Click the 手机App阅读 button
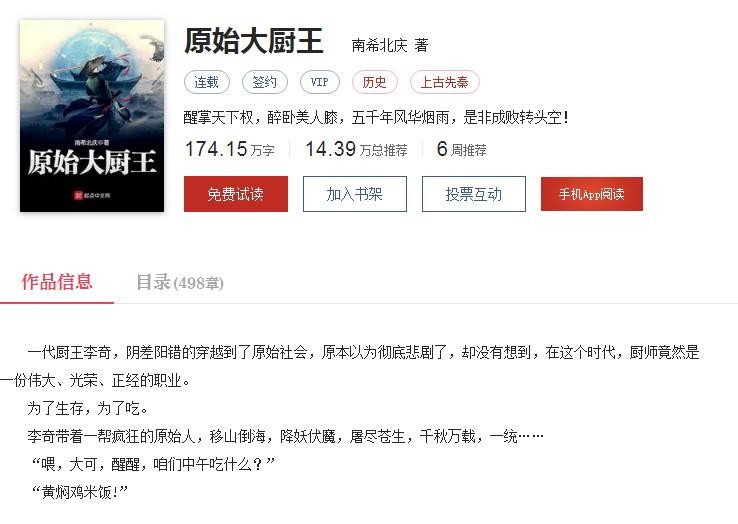The width and height of the screenshot is (738, 524). click(x=592, y=194)
